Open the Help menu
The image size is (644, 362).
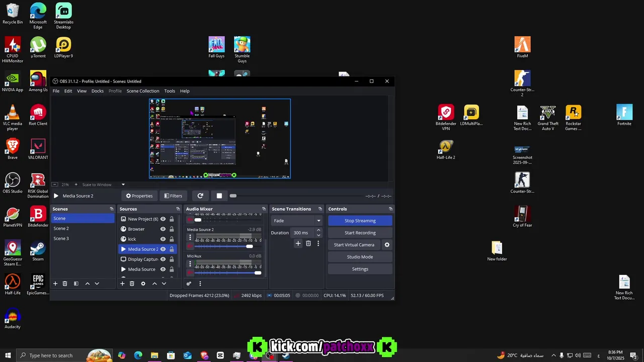(185, 91)
